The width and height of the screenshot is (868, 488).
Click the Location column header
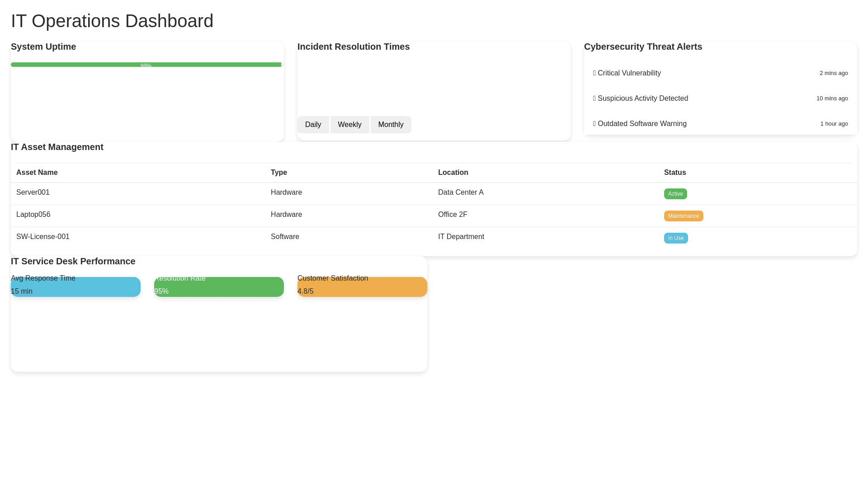(x=453, y=173)
